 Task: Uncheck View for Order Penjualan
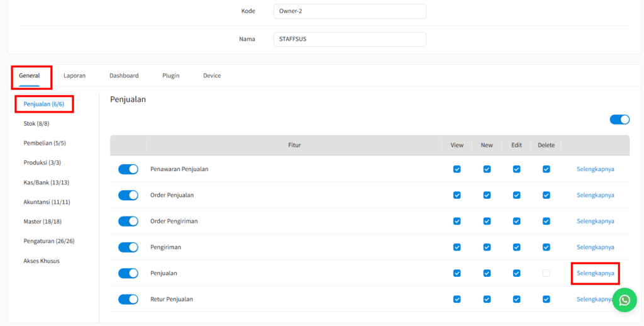[457, 195]
